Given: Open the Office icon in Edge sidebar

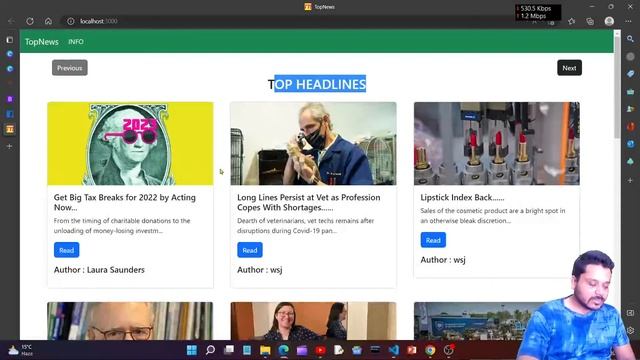Looking at the screenshot, I should 630,127.
